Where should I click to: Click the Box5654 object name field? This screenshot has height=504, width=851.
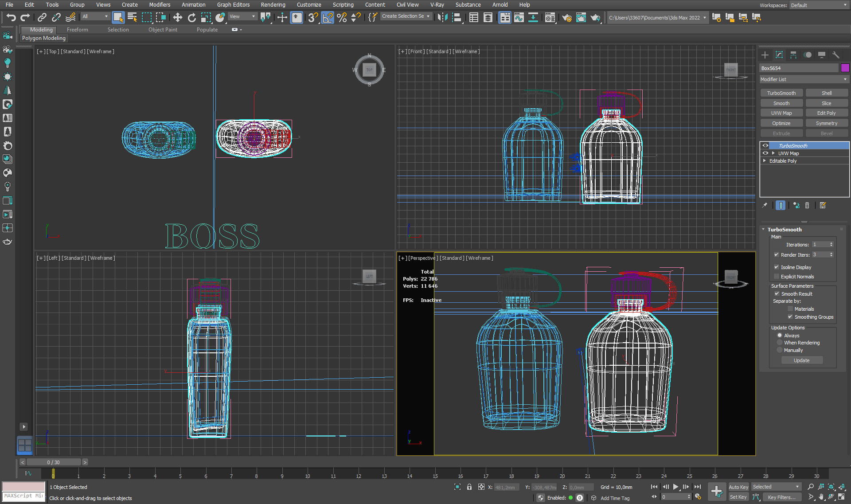coord(799,68)
